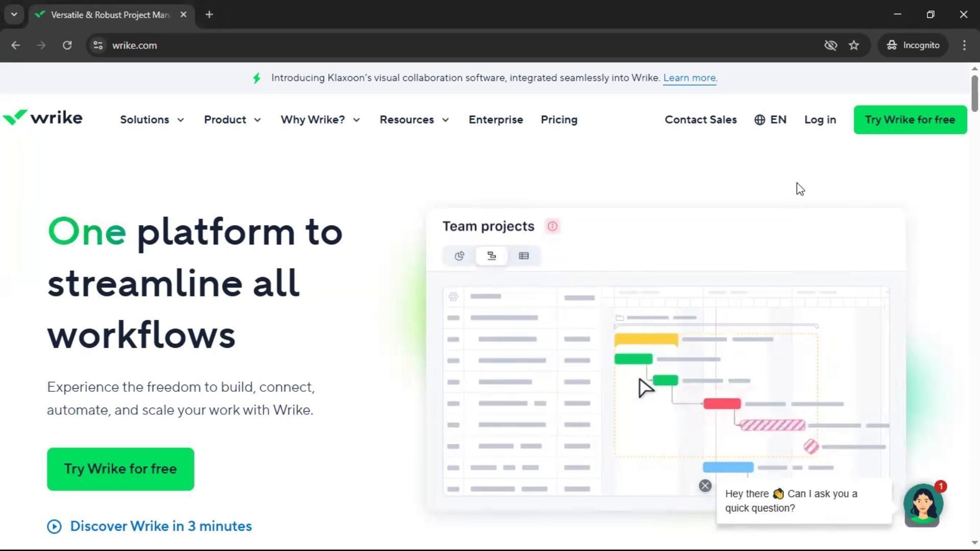Switch to table view icon
Screen dimensions: 980x551
524,256
